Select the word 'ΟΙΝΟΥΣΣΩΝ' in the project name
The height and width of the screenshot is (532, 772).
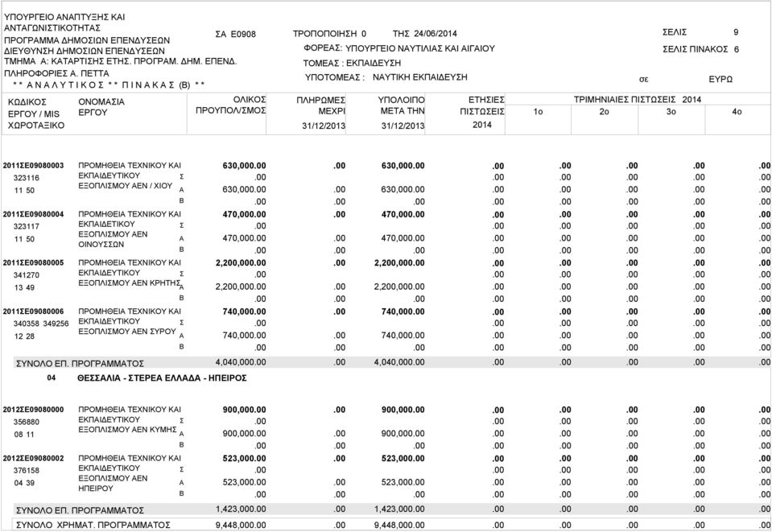(101, 244)
